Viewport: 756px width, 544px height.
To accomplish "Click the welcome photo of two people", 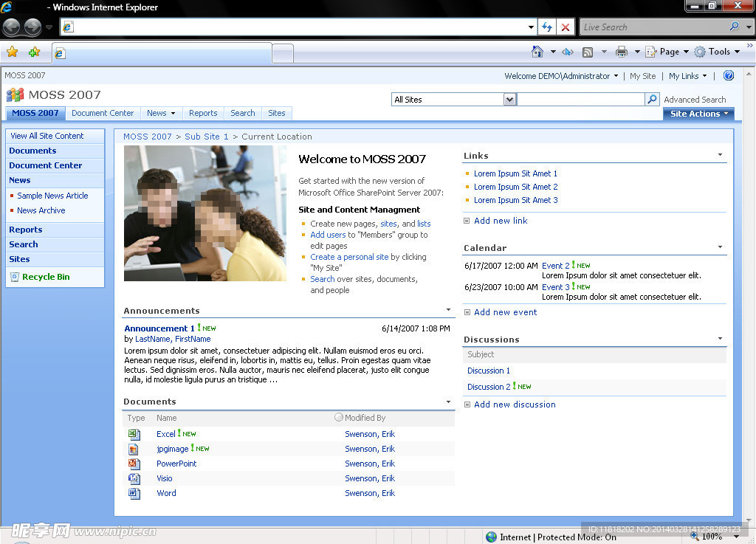I will click(x=205, y=213).
